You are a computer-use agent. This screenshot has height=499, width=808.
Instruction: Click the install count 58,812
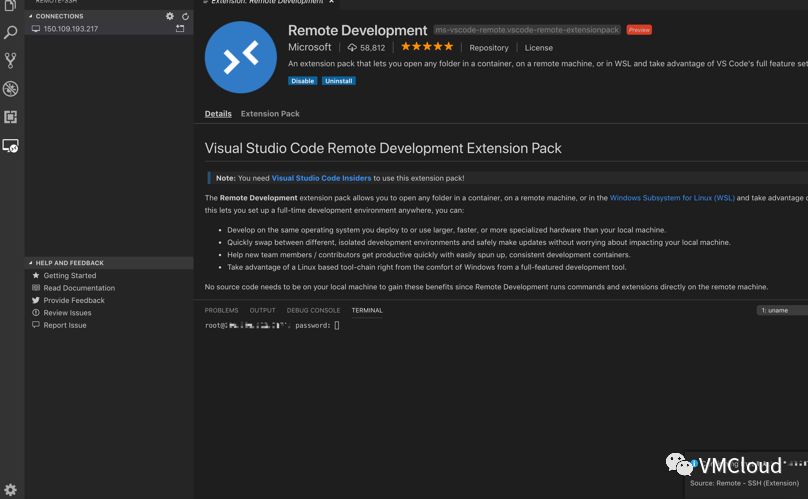[366, 47]
